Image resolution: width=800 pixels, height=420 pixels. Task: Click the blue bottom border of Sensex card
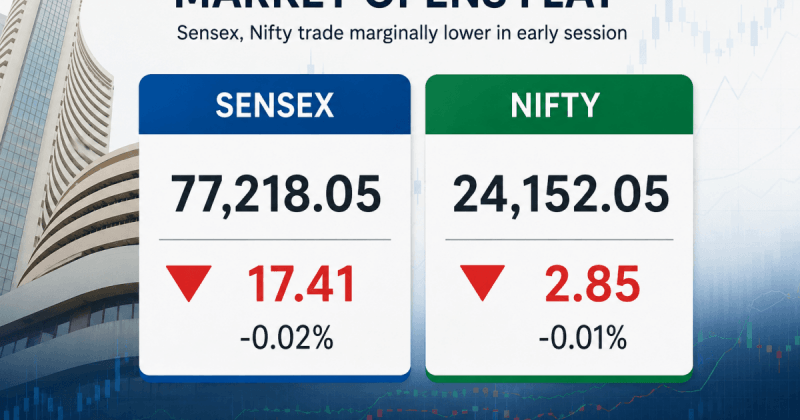click(274, 378)
